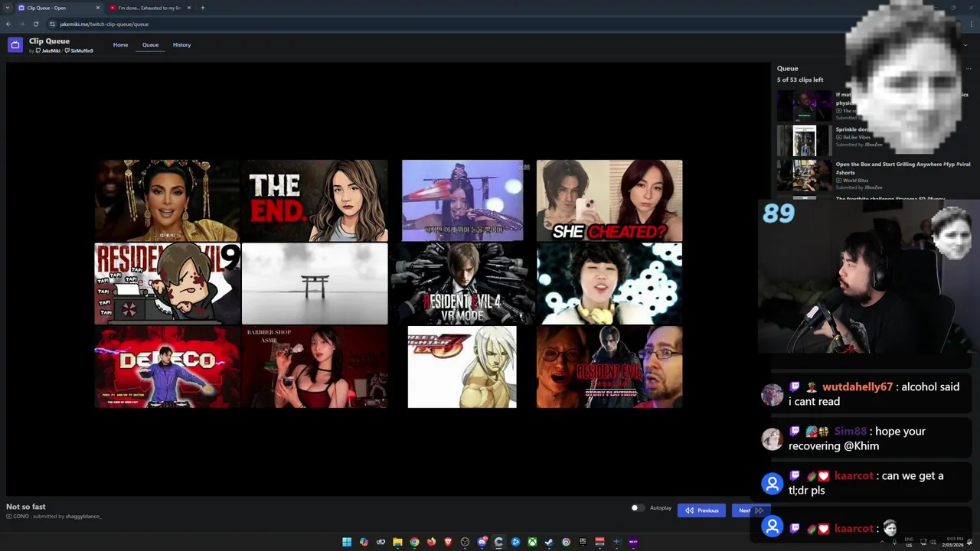Close the "I'm done..." YouTube tab
The height and width of the screenshot is (551, 980).
(x=188, y=8)
